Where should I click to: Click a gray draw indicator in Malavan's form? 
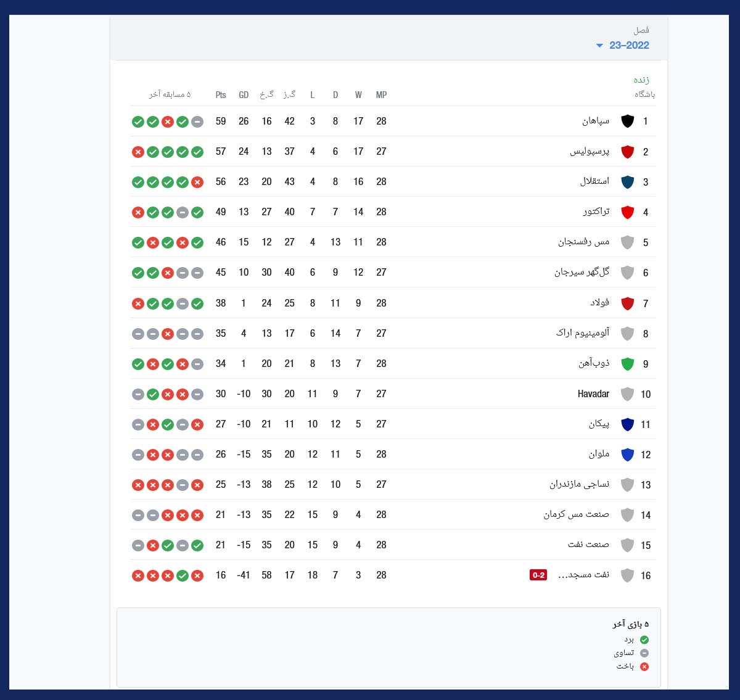(138, 455)
